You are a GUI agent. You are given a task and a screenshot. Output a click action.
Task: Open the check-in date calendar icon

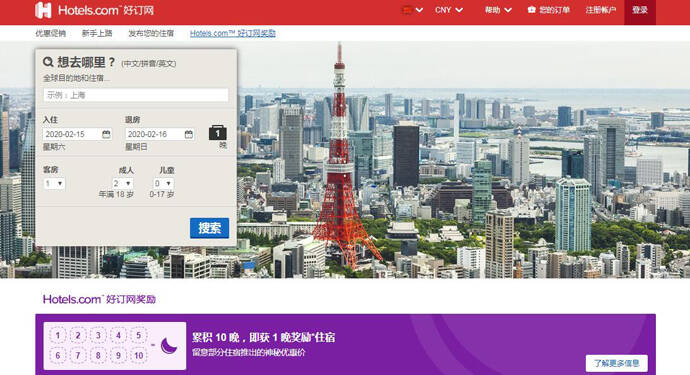click(106, 134)
